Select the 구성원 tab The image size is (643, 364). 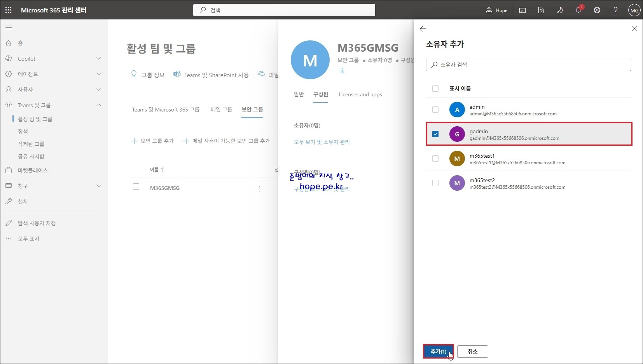(x=321, y=94)
